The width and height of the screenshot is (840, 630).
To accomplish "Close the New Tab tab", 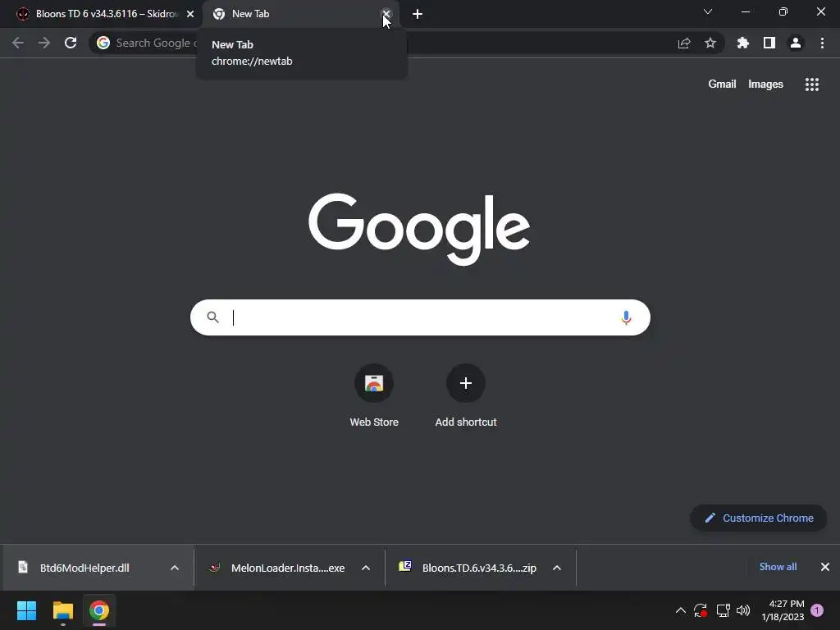I will coord(386,14).
